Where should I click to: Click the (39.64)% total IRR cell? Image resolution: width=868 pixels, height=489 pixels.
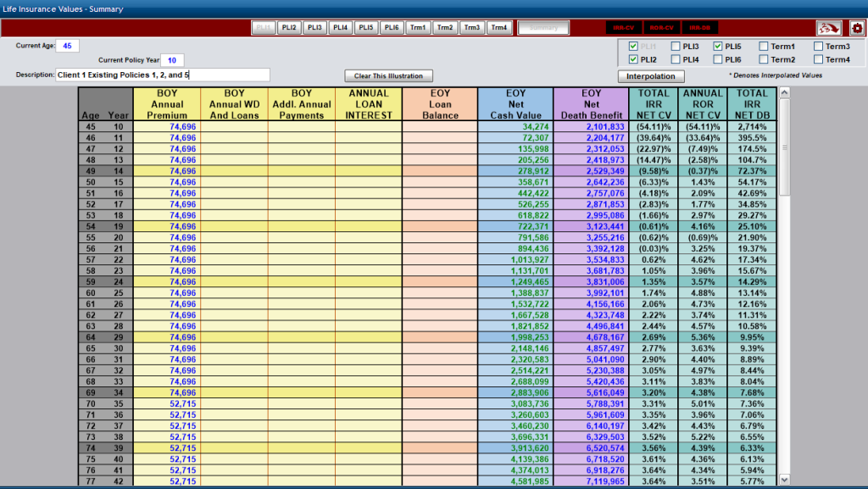pos(654,138)
